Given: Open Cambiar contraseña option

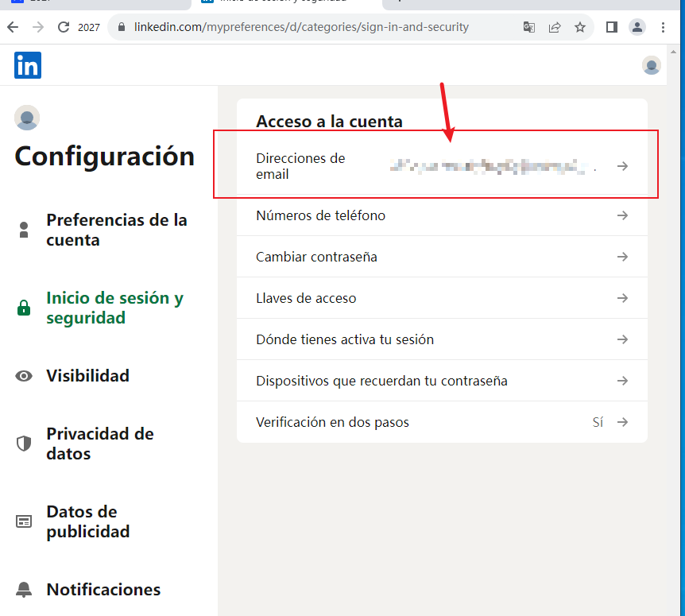Looking at the screenshot, I should [x=442, y=257].
